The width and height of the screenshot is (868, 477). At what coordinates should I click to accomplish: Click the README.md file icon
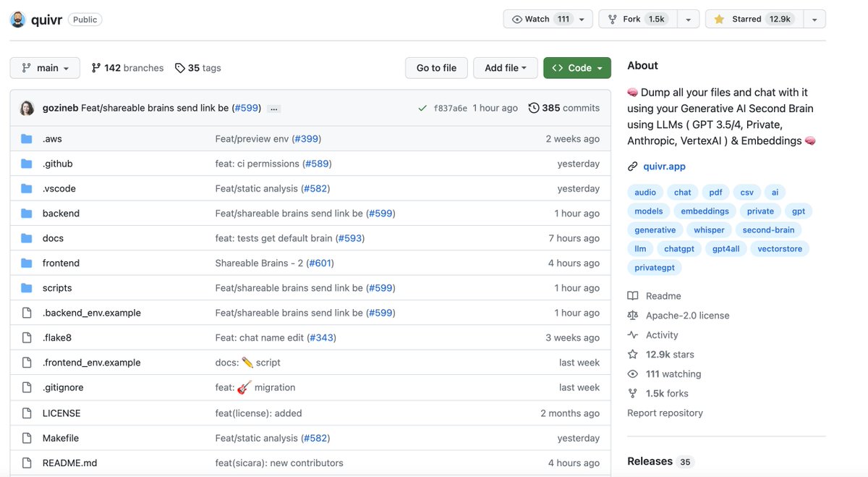click(27, 463)
